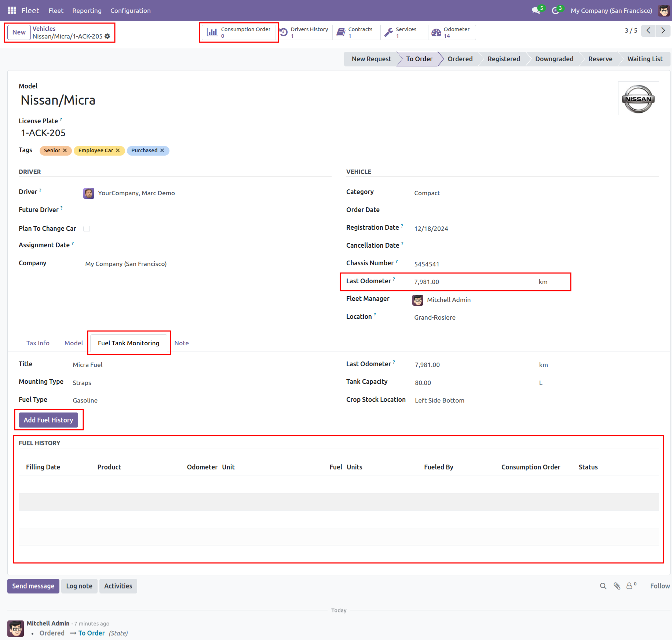Go to next vehicle record arrow
Viewport: 672px width, 640px height.
(x=663, y=30)
